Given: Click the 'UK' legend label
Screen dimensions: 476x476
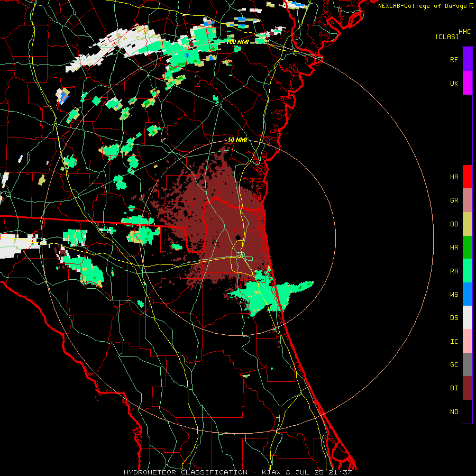Looking at the screenshot, I should coord(454,83).
